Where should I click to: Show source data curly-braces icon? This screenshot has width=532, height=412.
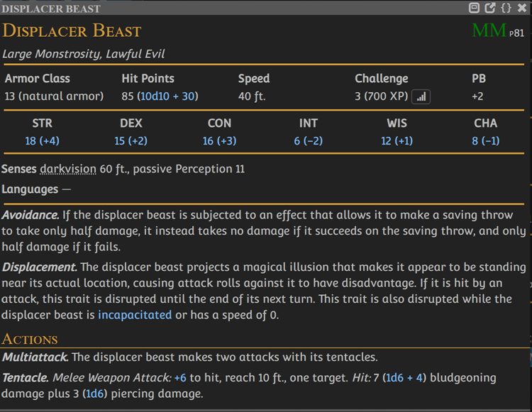coord(506,8)
